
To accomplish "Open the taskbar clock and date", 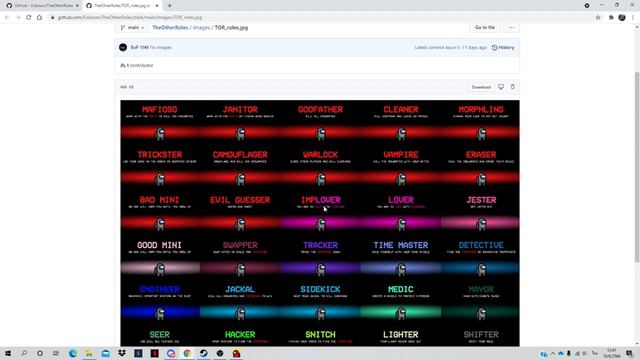I will pos(612,353).
